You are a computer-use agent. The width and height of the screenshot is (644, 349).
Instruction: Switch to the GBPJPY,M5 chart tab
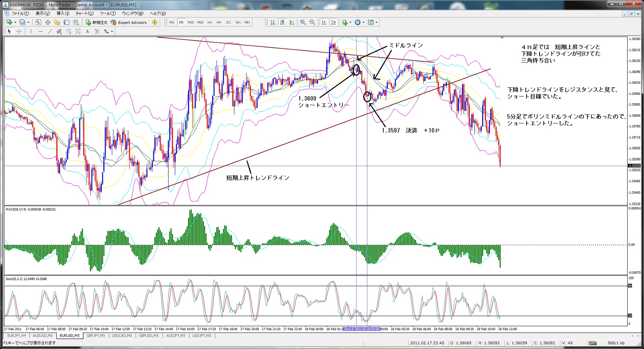(x=96, y=336)
